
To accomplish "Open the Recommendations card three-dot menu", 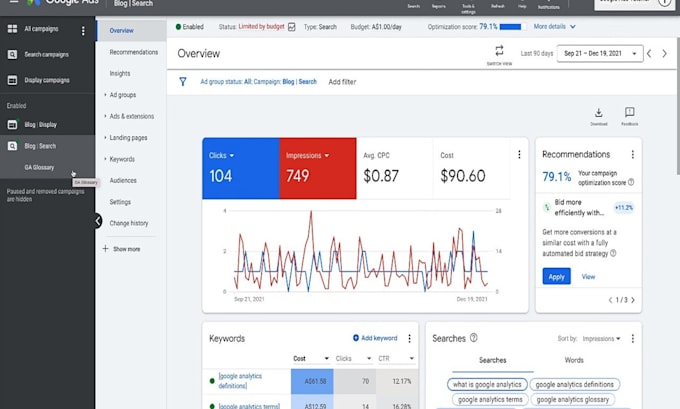I will pyautogui.click(x=632, y=154).
